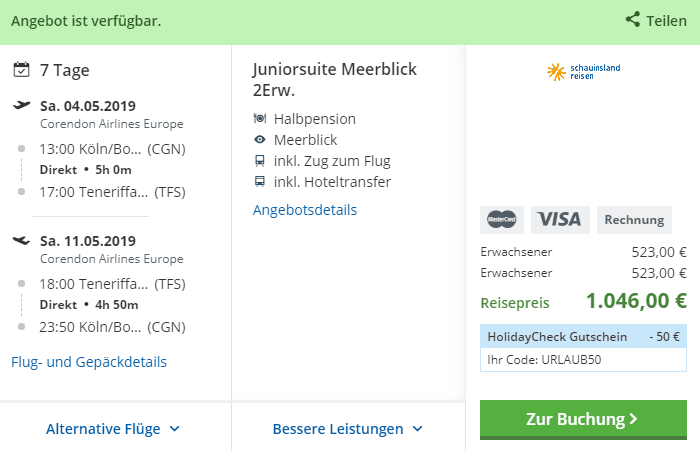Viewport: 700px width, 451px height.
Task: Expand Bessere Leistungen options
Action: (x=348, y=429)
